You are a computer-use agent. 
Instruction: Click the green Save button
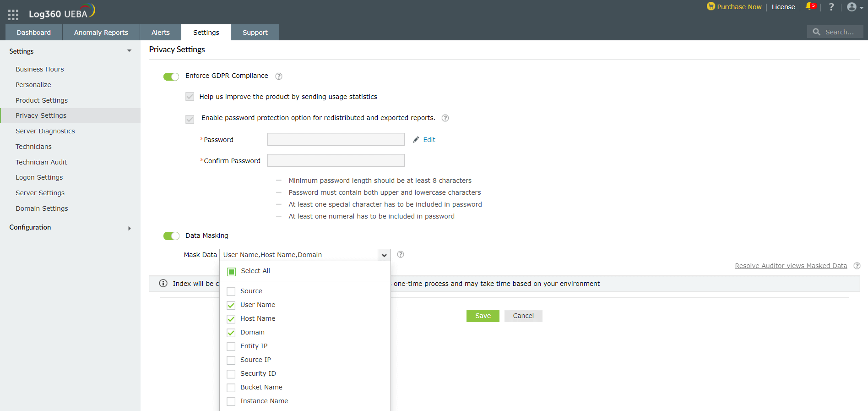(x=483, y=316)
